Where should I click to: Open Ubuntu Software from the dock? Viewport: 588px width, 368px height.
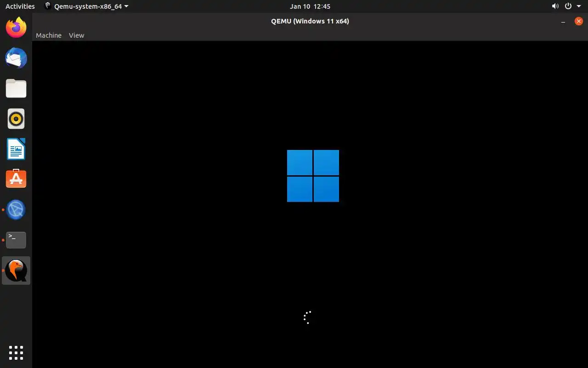(x=16, y=179)
